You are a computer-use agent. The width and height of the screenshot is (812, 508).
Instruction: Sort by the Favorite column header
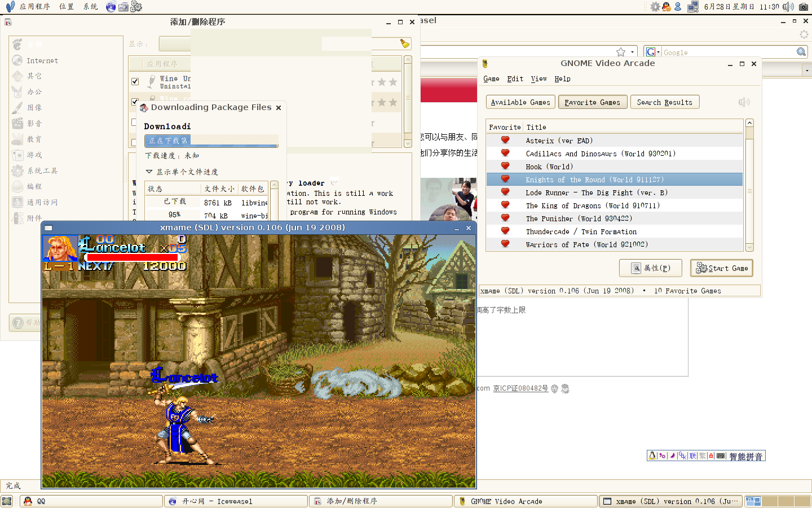[505, 127]
